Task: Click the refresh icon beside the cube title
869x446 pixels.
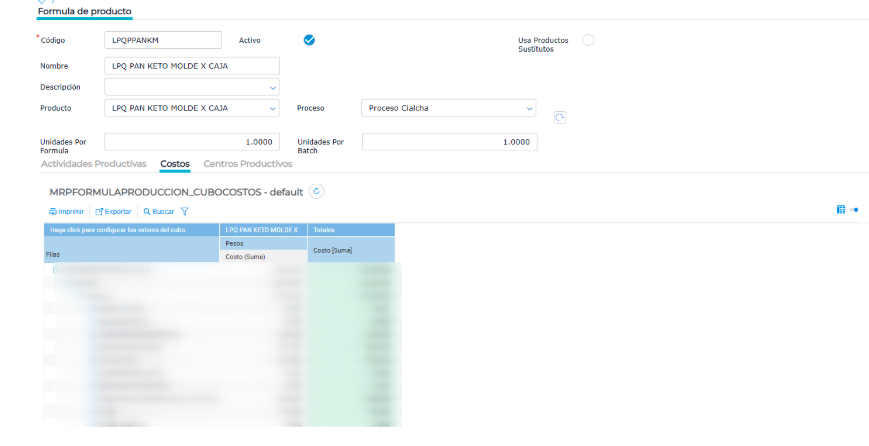Action: point(317,191)
